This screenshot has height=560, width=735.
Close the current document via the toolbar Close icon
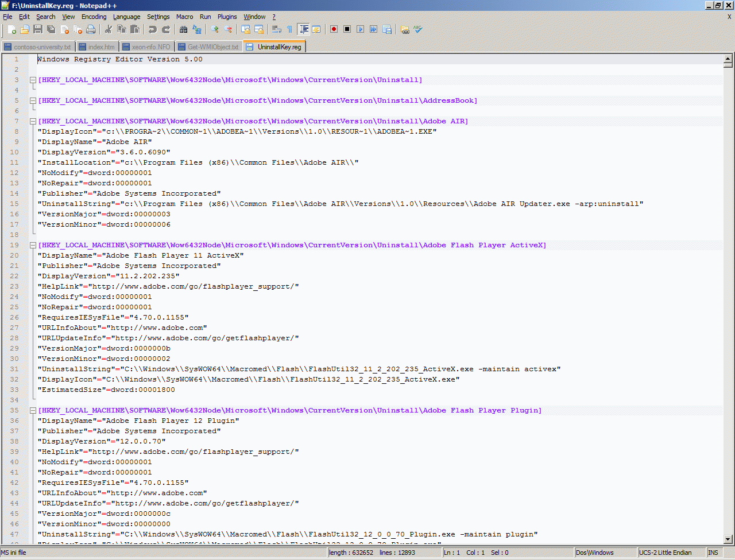(x=64, y=29)
